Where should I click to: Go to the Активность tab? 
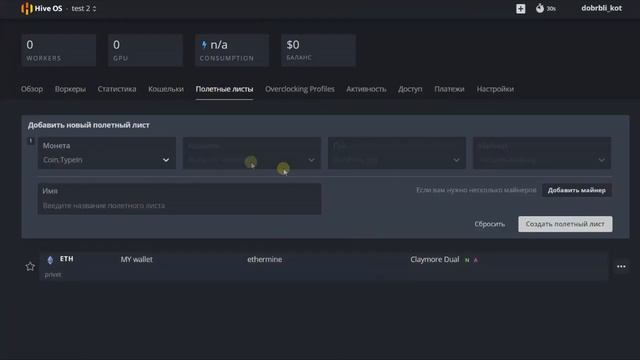pos(366,89)
